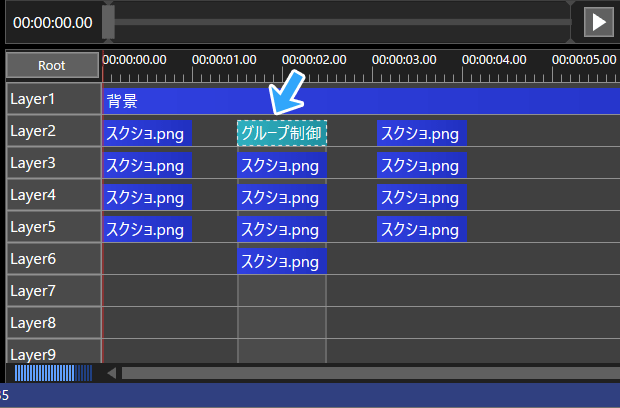The image size is (620, 408).
Task: Click the play button
Action: tap(598, 22)
